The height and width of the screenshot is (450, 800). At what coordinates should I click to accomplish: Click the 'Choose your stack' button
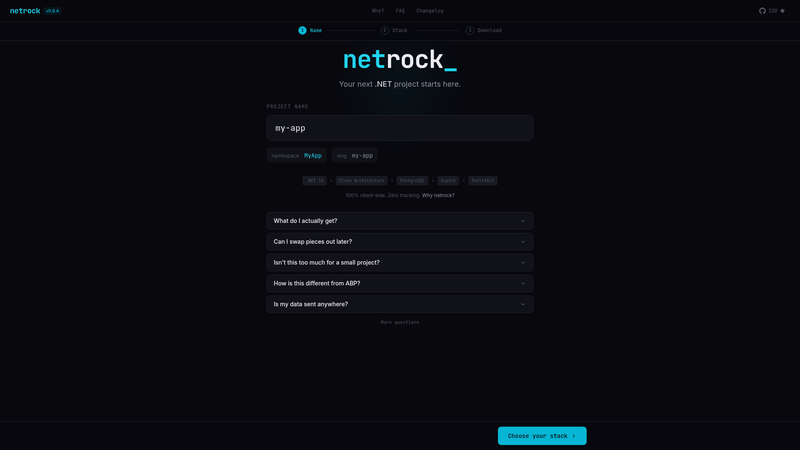click(542, 436)
